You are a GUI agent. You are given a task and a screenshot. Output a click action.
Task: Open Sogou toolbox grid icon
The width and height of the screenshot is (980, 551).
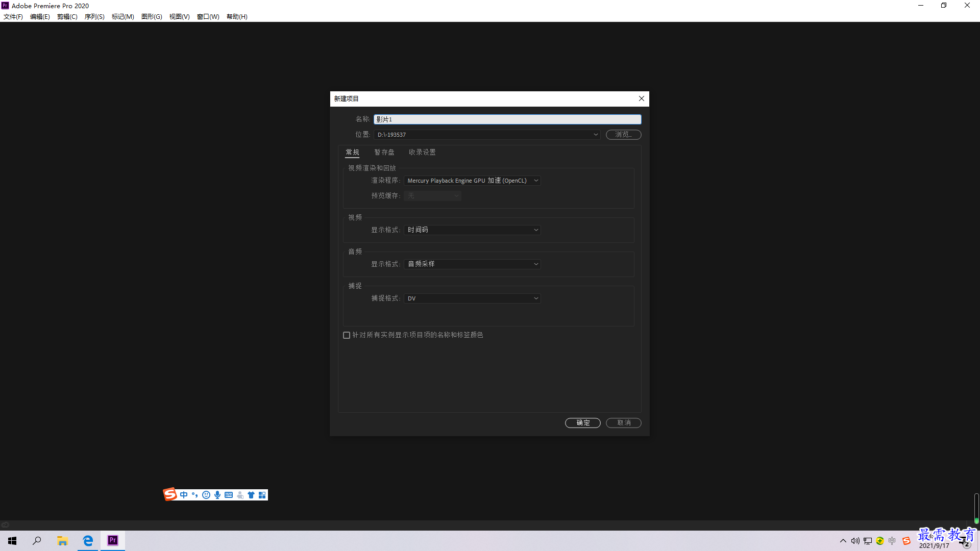coord(262,495)
